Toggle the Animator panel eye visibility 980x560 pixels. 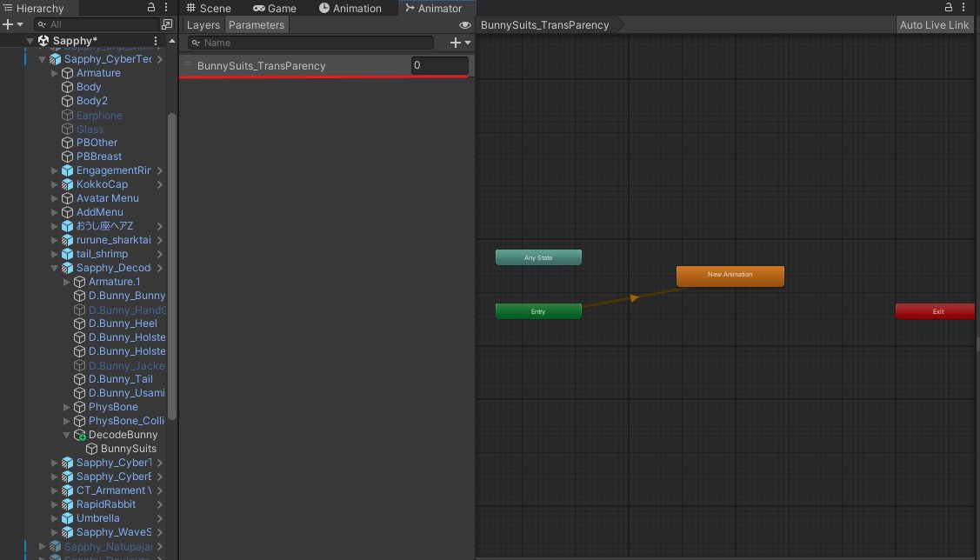coord(464,25)
